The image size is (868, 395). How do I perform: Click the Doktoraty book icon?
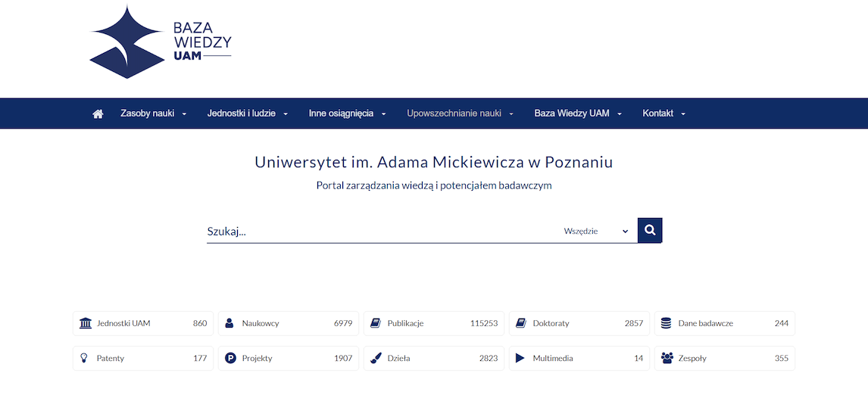(520, 323)
